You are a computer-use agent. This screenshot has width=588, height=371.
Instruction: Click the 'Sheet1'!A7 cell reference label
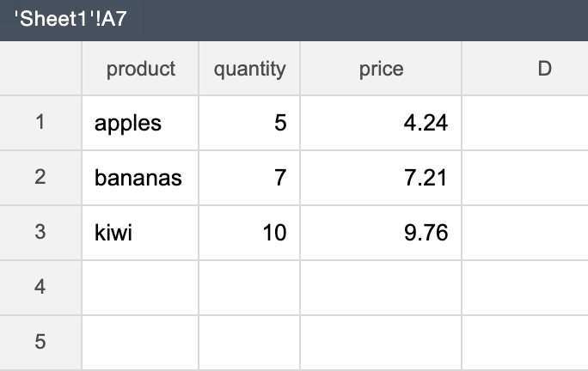click(x=70, y=19)
